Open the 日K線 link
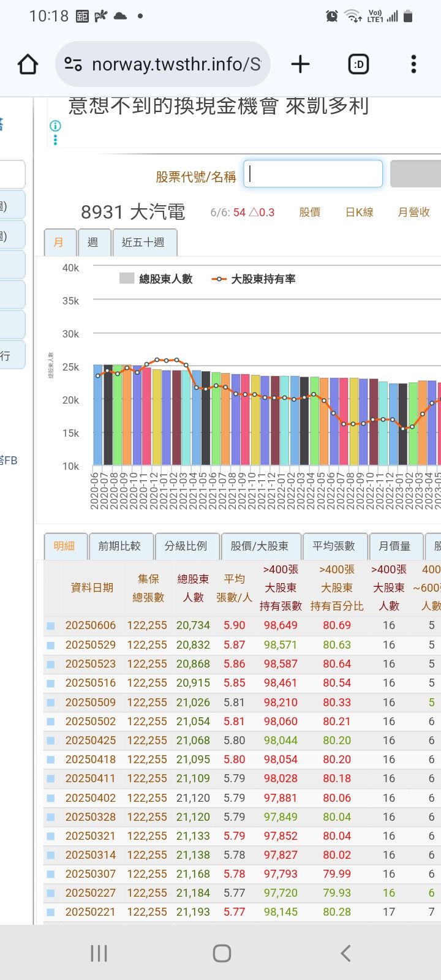This screenshot has height=980, width=441. point(360,213)
